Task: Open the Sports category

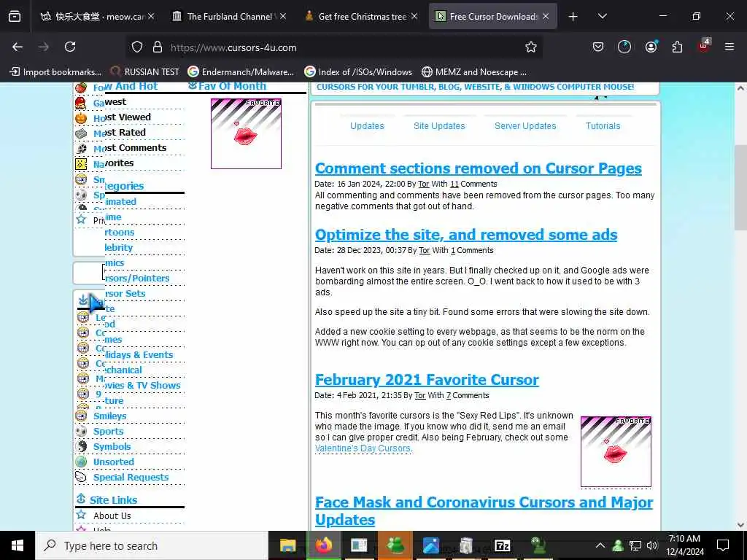Action: (x=108, y=431)
